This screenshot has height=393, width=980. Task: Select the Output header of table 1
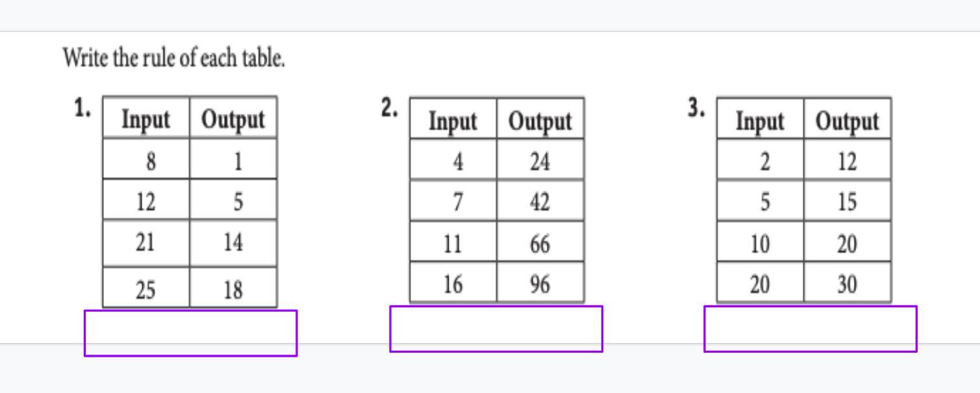pyautogui.click(x=233, y=118)
